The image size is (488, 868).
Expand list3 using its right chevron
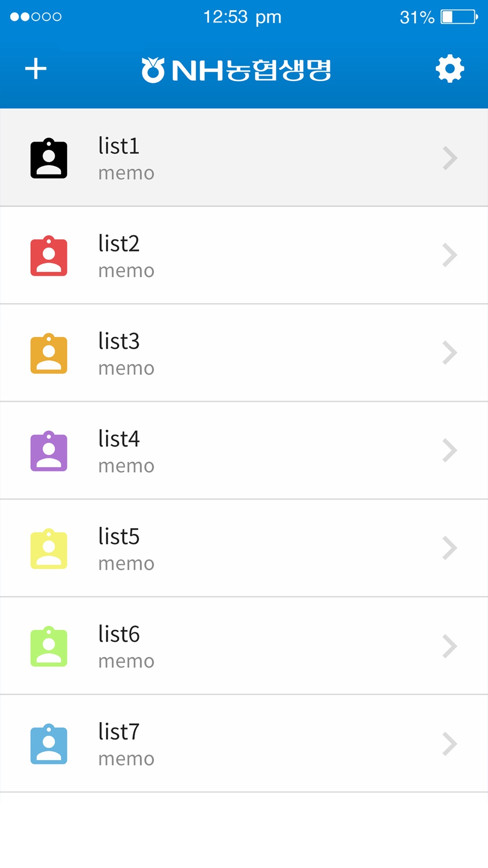click(449, 353)
